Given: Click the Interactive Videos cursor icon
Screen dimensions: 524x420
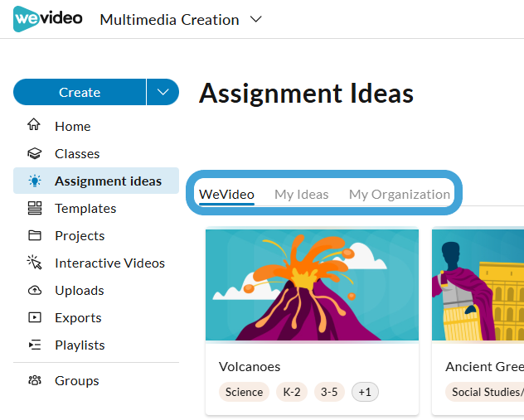Looking at the screenshot, I should (35, 263).
